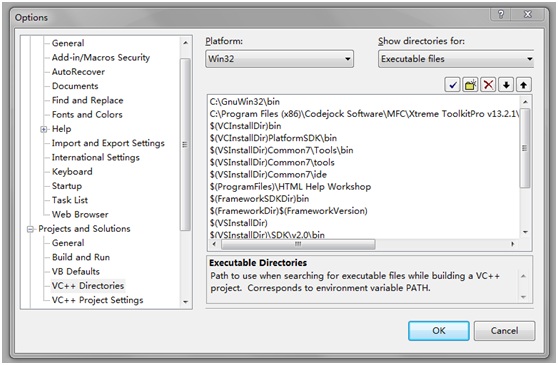Open Show directories for Executable files dropdown
The width and height of the screenshot is (558, 365).
click(456, 59)
